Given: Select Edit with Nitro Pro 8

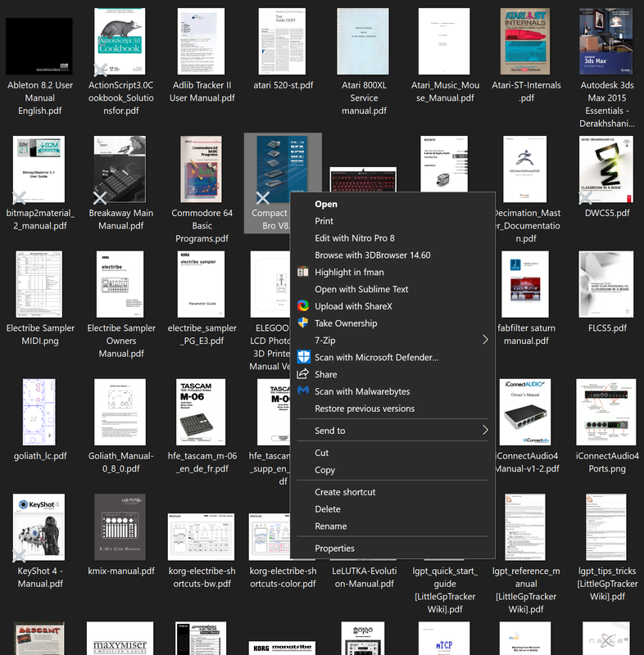Looking at the screenshot, I should (354, 238).
